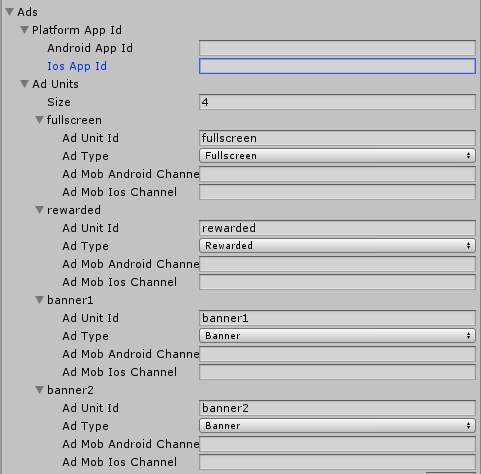
Task: Click the Android App Id field
Action: pyautogui.click(x=337, y=48)
